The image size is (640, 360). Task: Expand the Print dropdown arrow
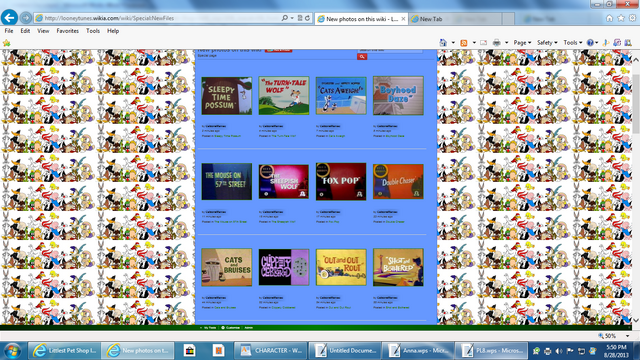[506, 42]
